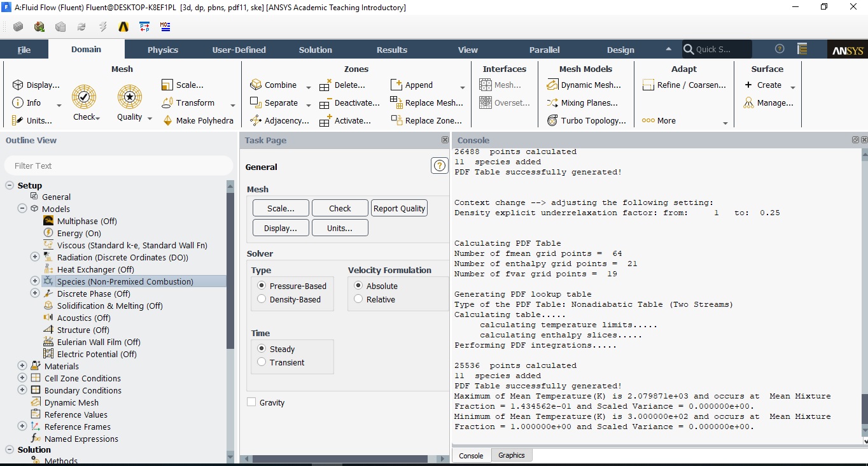Click Display... button in task page
The width and height of the screenshot is (868, 466).
tap(281, 228)
